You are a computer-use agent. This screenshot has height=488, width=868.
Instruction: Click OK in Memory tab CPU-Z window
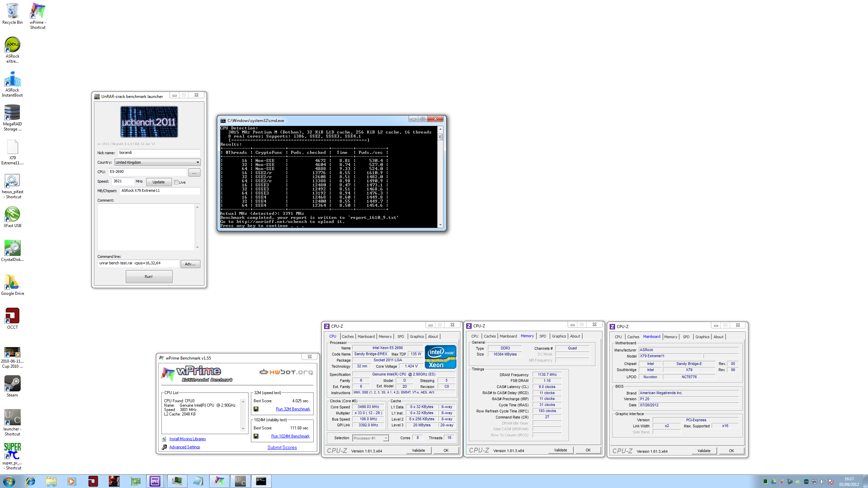[x=588, y=450]
